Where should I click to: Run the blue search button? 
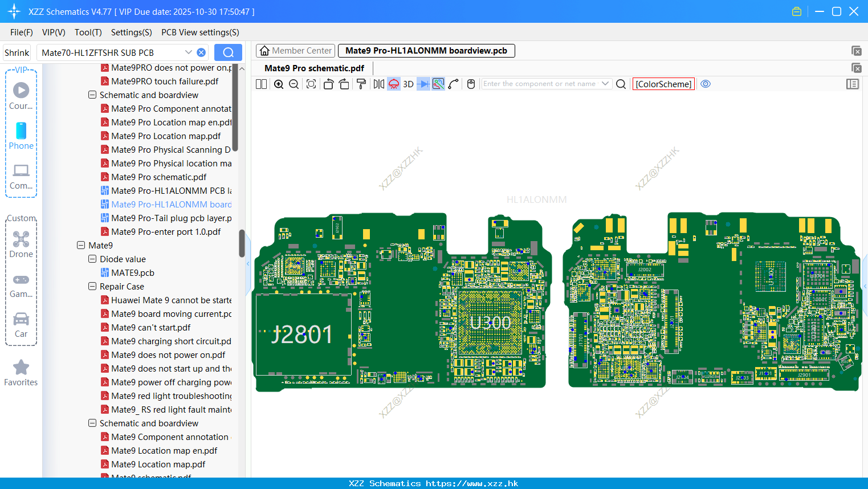tap(228, 52)
